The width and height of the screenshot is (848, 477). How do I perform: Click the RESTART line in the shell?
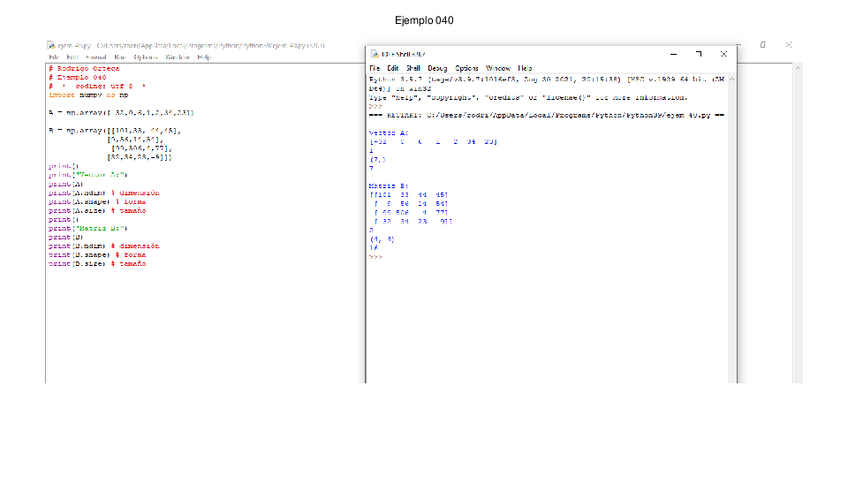point(547,115)
